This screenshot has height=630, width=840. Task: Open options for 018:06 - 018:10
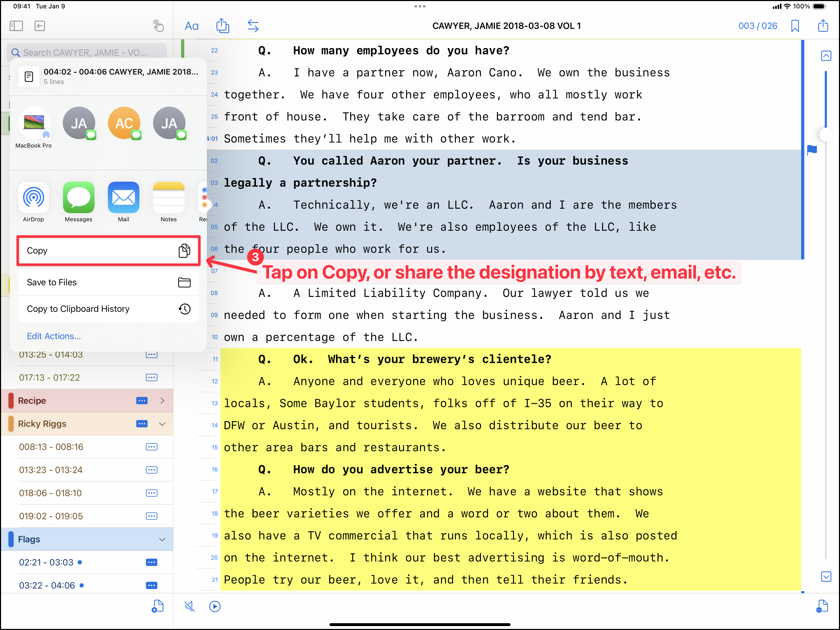151,493
